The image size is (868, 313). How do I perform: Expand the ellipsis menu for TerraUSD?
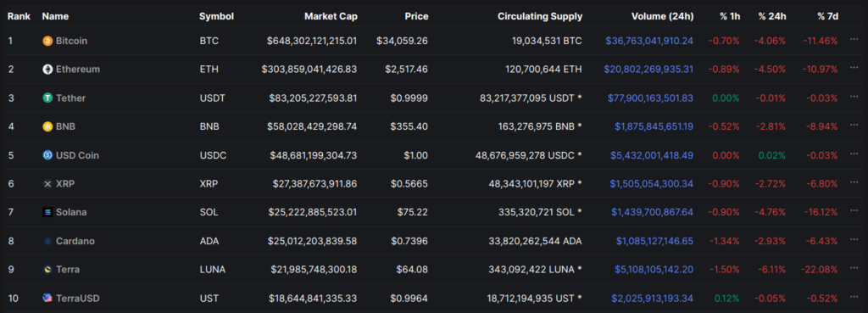pyautogui.click(x=854, y=298)
